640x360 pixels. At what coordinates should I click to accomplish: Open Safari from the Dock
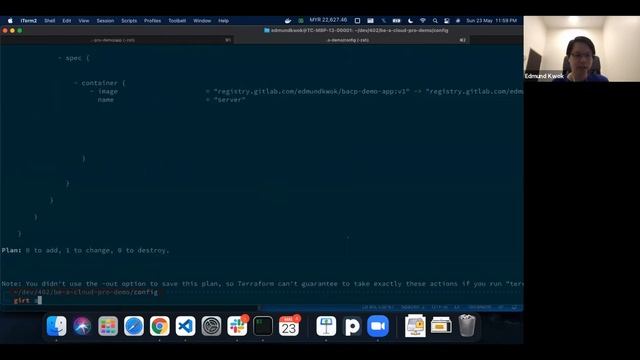(x=133, y=326)
